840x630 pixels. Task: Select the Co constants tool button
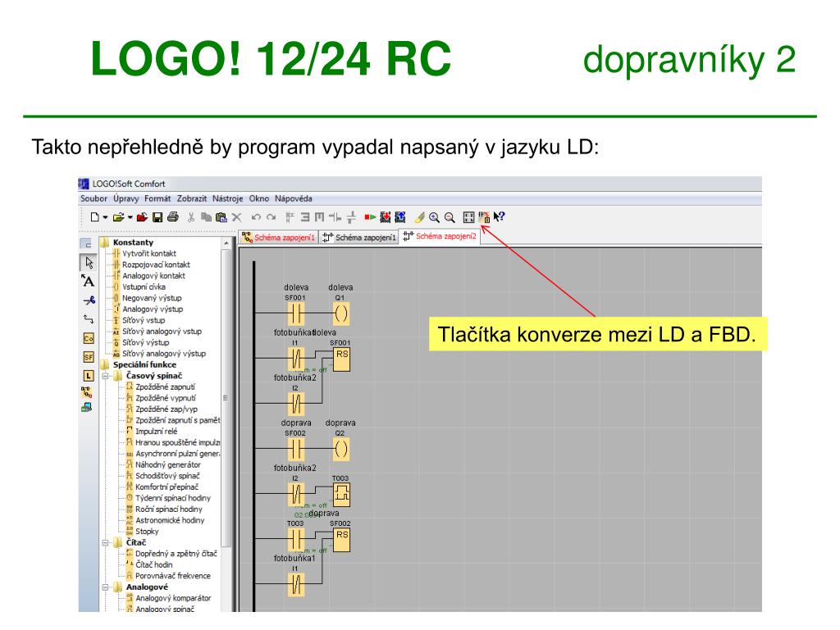pos(89,339)
